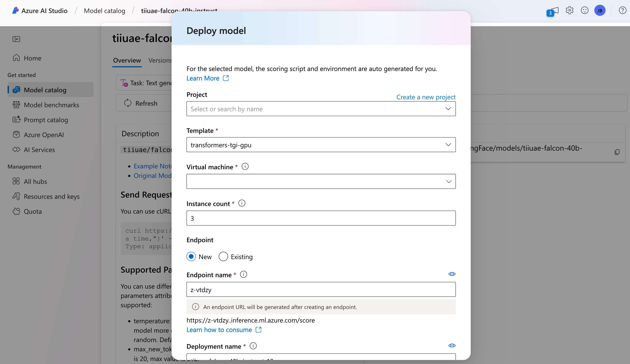This screenshot has width=630, height=364.
Task: Click Endpoint name info icon
Action: click(243, 275)
